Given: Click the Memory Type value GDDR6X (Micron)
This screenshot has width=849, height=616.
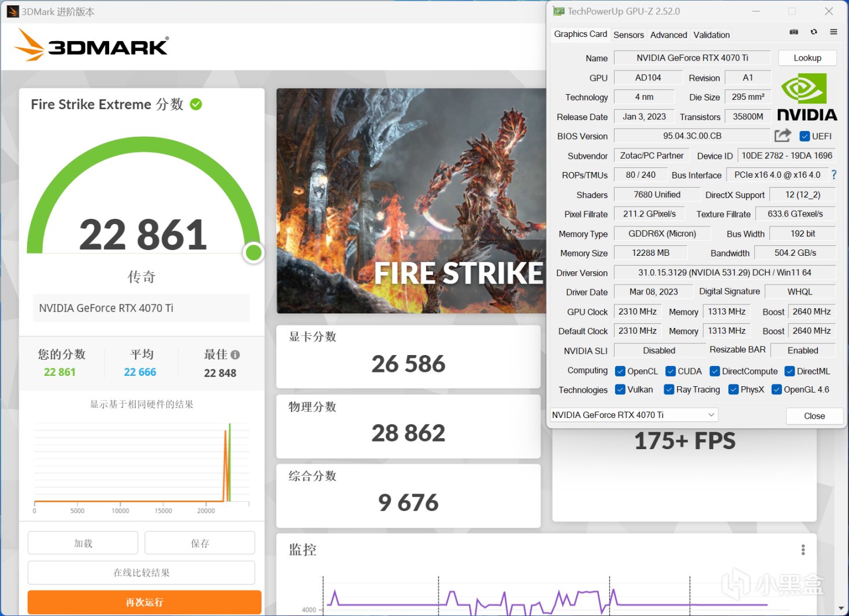Looking at the screenshot, I should (x=662, y=234).
